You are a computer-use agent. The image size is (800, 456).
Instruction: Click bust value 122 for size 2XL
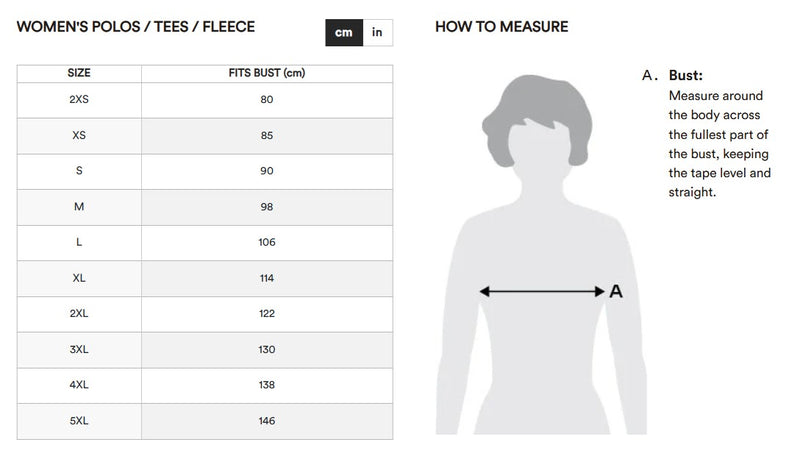click(x=267, y=314)
